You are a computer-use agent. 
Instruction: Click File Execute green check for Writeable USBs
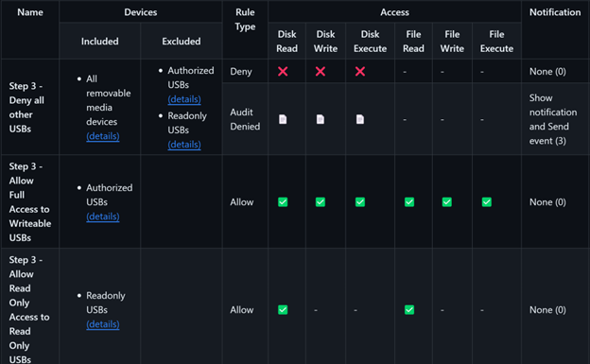487,202
